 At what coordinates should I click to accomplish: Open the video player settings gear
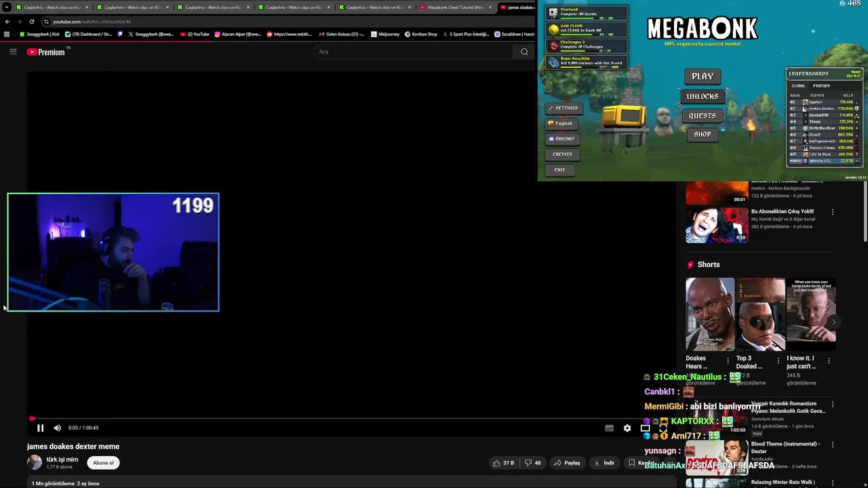point(627,428)
